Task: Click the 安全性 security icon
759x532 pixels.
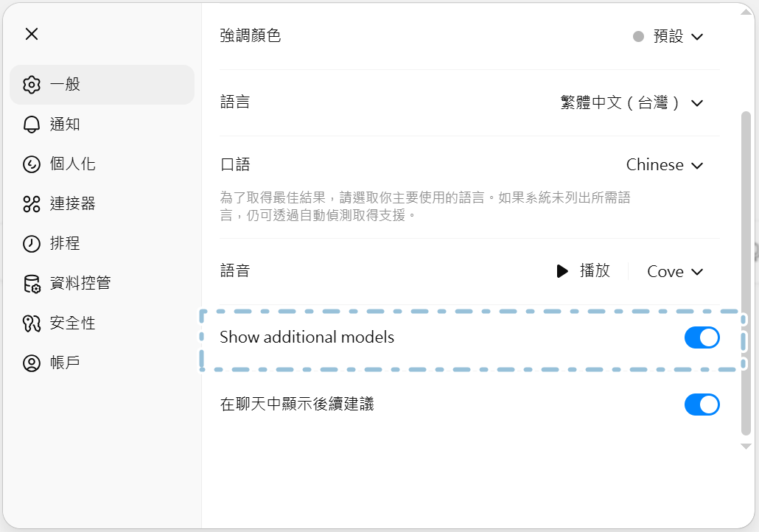Action: coord(31,323)
